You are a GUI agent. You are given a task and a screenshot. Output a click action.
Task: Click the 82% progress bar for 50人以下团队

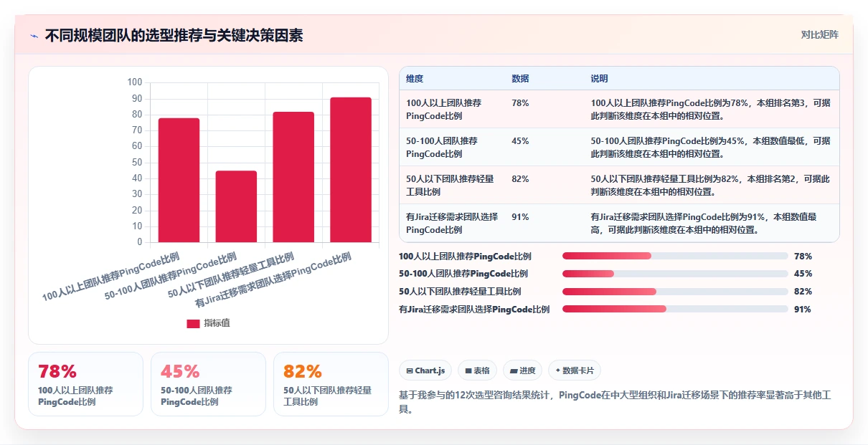pyautogui.click(x=675, y=292)
